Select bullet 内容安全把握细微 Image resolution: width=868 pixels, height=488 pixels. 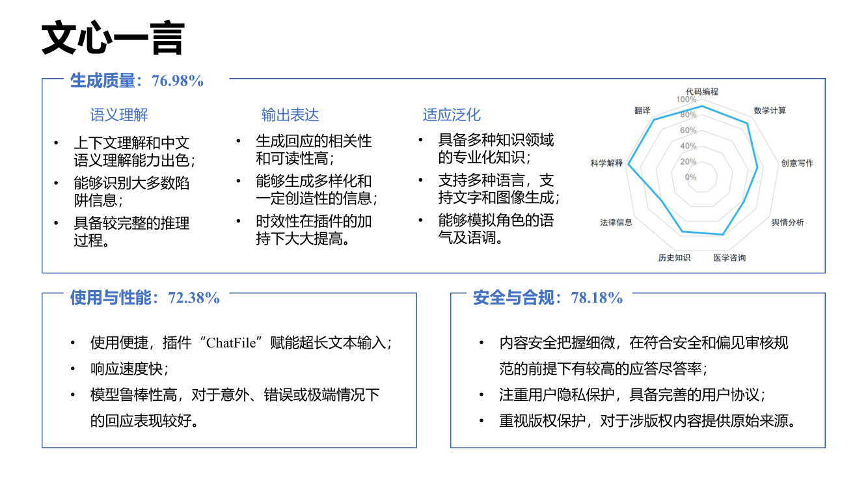(644, 355)
